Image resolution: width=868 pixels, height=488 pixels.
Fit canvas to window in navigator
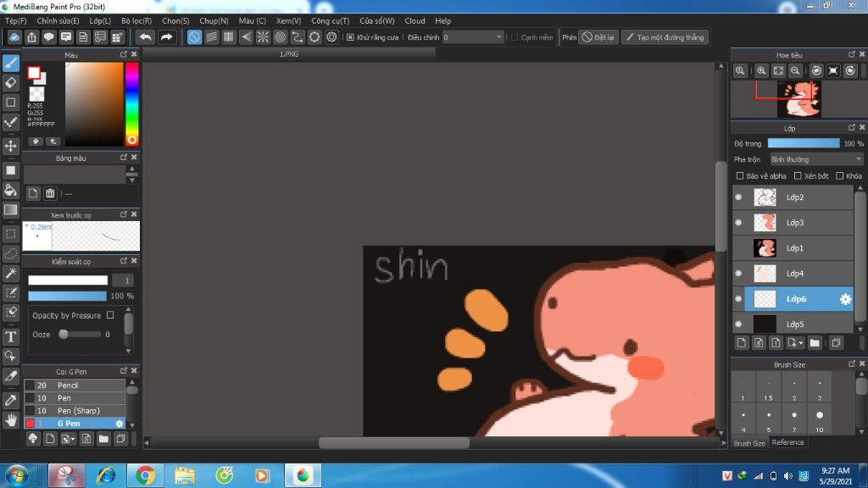pos(778,71)
